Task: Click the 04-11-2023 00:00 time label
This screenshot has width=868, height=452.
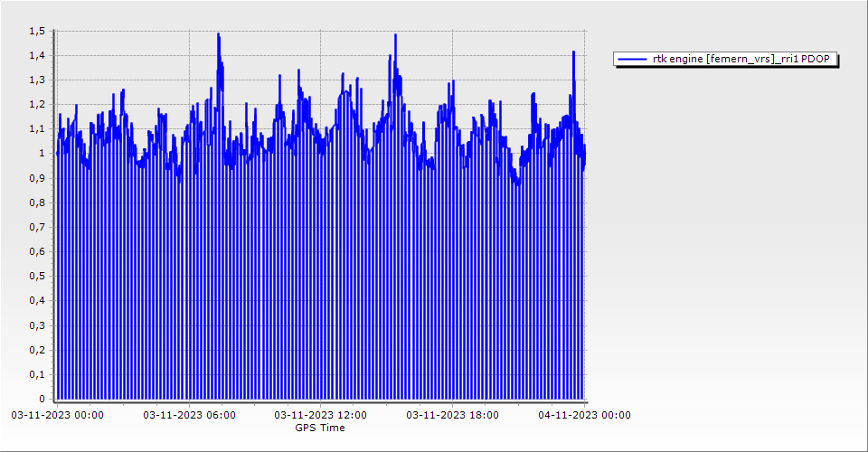Action: coord(584,415)
